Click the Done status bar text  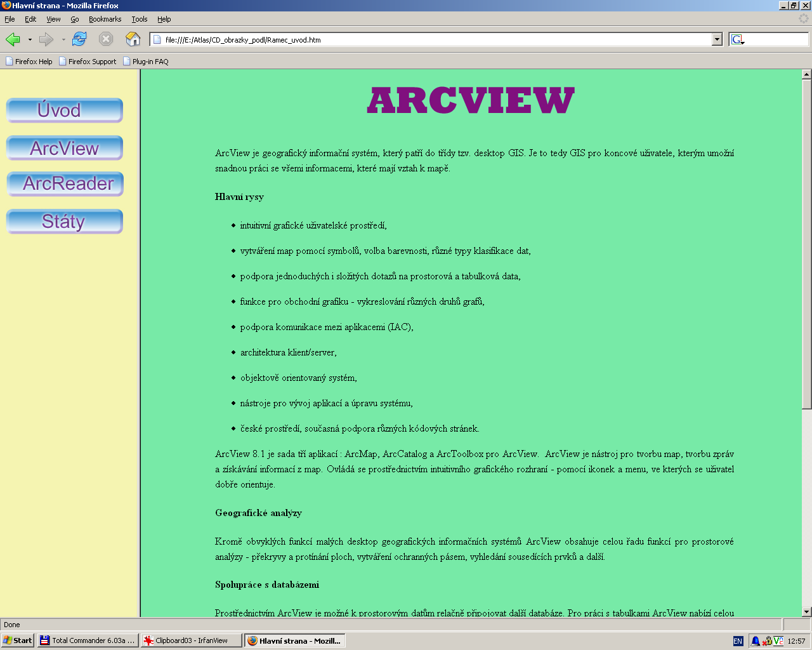click(x=12, y=625)
